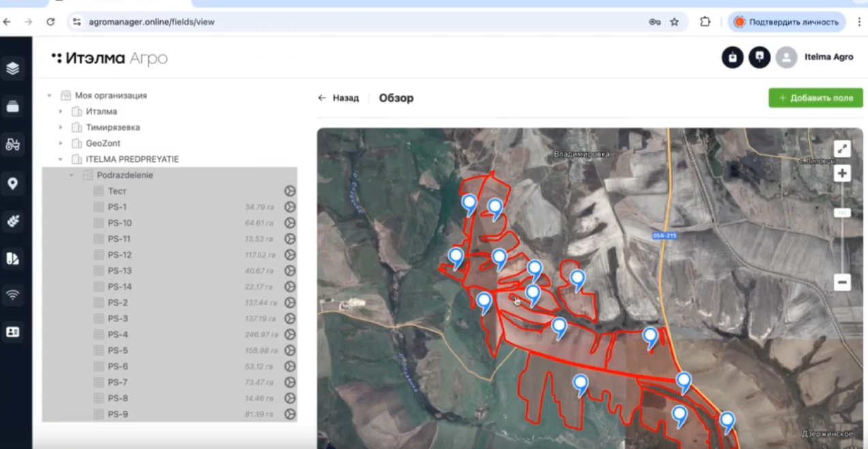
Task: Select field PS-10 in the tree
Action: pyautogui.click(x=120, y=223)
